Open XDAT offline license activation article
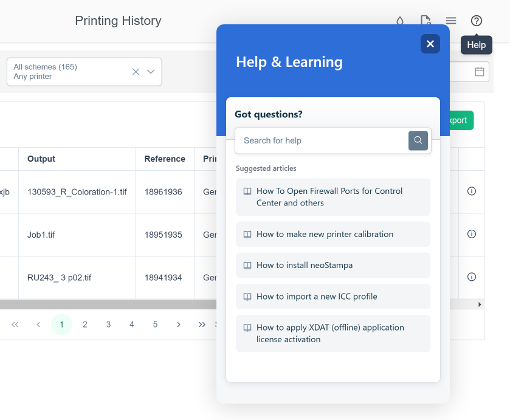 (x=333, y=333)
